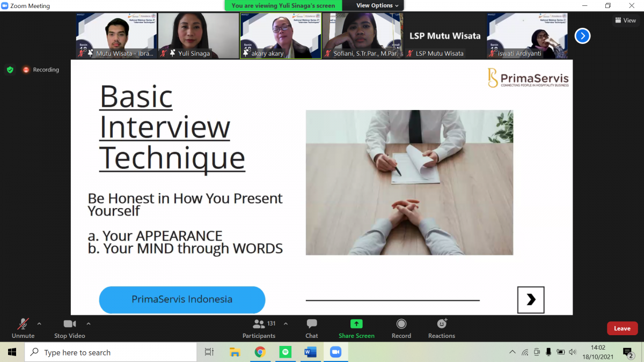This screenshot has height=362, width=644.
Task: Unmute the microphone in Zoom
Action: (x=23, y=328)
